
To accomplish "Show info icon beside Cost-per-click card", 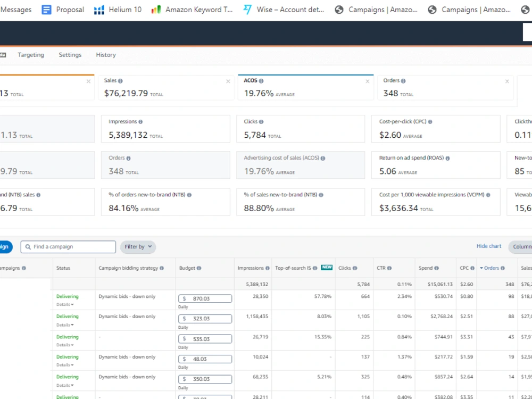I will pyautogui.click(x=430, y=122).
